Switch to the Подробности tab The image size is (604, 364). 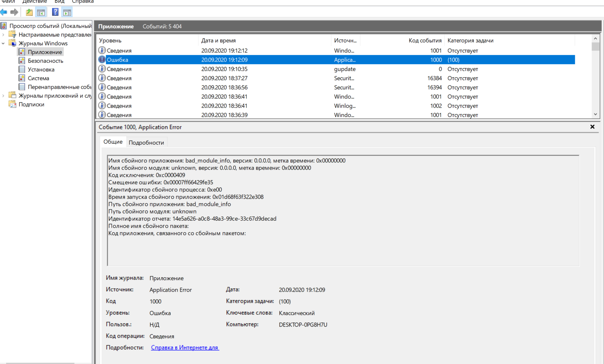[x=146, y=143]
